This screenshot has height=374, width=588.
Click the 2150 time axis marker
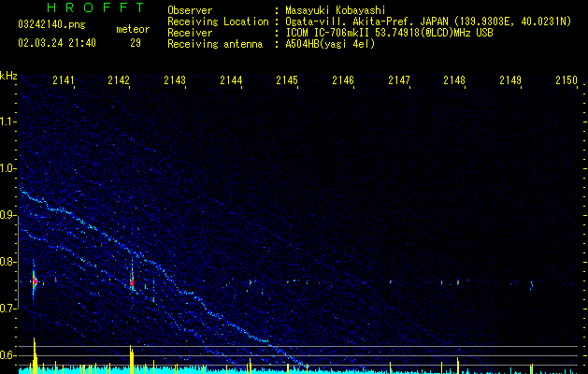566,80
